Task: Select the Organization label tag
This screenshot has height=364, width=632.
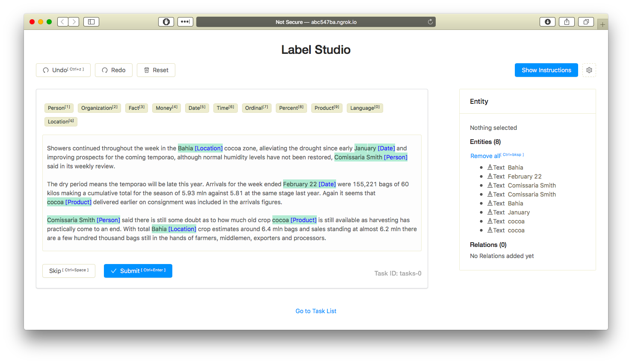Action: [99, 108]
